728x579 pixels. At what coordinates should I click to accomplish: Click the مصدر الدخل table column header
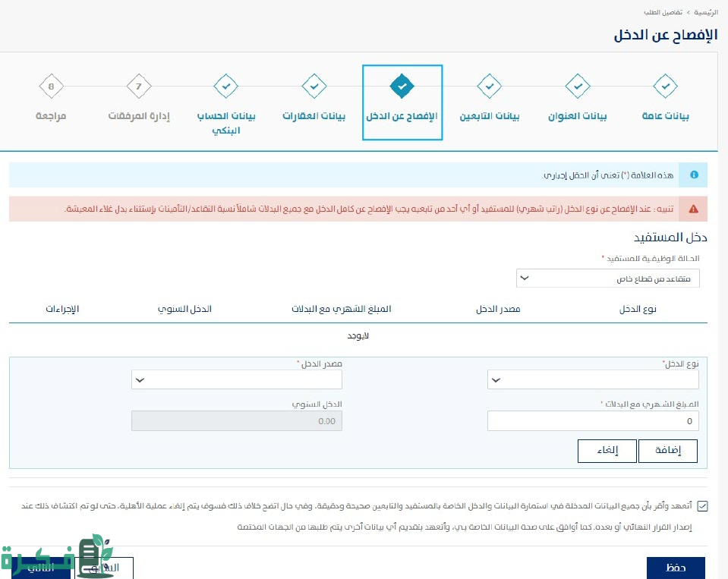point(498,309)
